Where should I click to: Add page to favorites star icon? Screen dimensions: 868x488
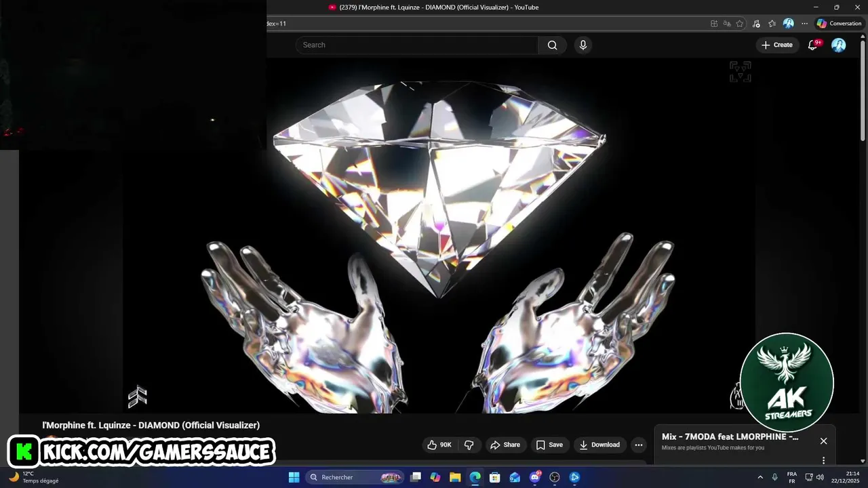tap(740, 24)
